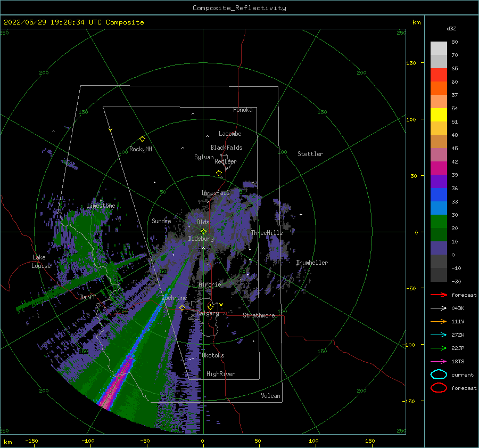
Task: Click bright yellow swatch in dBZ legend
Action: click(439, 115)
